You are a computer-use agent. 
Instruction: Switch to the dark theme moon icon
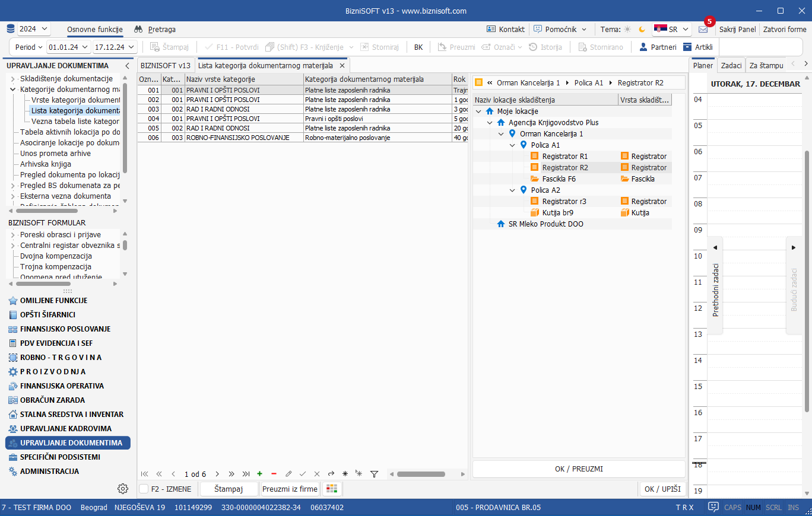point(642,29)
